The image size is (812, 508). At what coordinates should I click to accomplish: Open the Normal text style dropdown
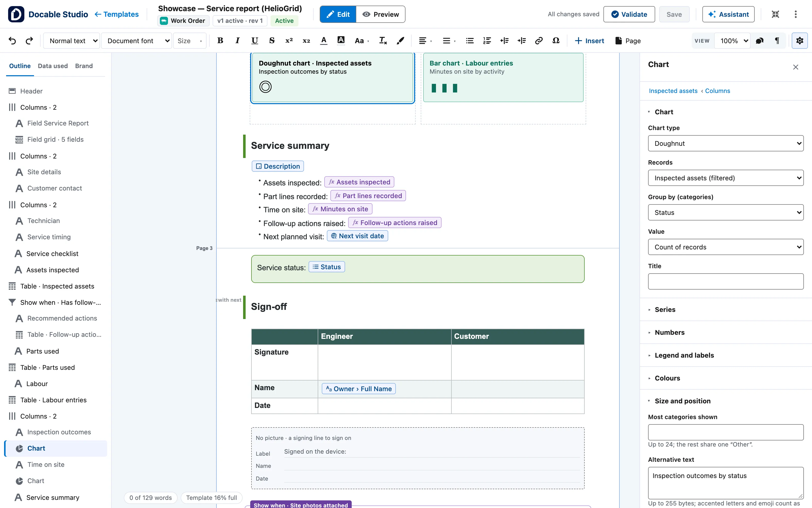click(72, 41)
